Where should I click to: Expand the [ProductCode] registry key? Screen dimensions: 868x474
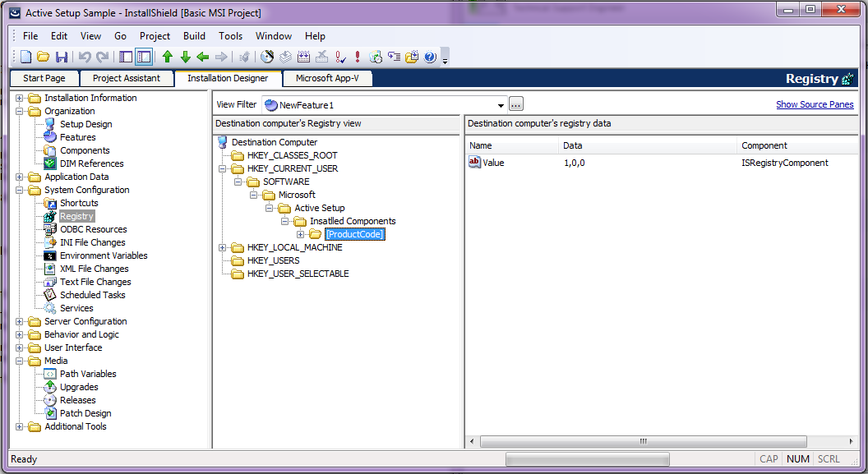[301, 234]
